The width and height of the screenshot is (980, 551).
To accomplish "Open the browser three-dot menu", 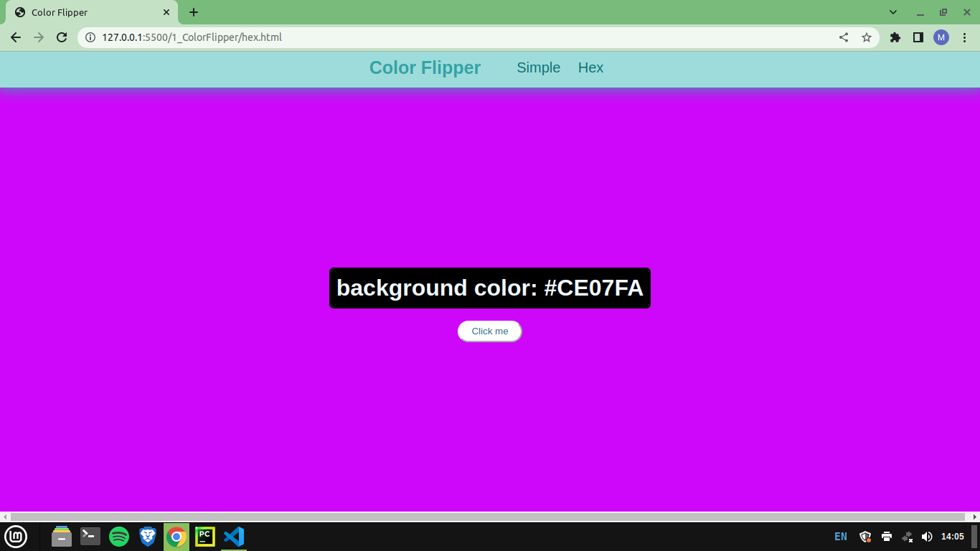I will (966, 37).
